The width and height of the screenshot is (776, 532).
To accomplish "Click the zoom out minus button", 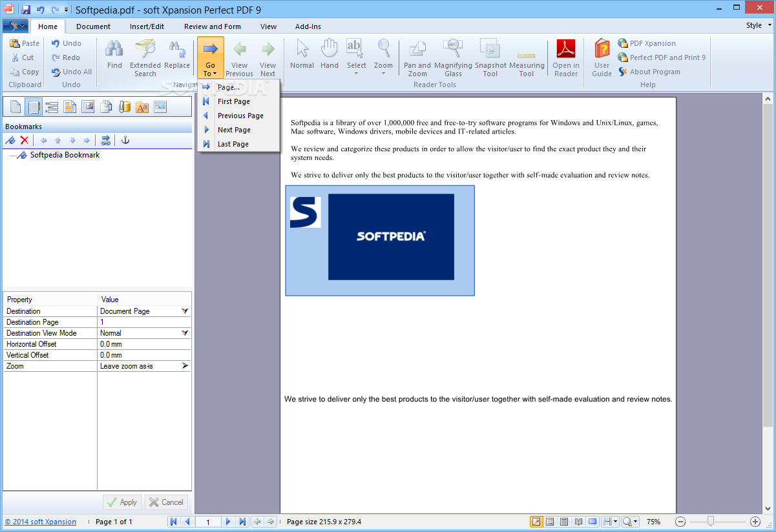I will click(680, 522).
